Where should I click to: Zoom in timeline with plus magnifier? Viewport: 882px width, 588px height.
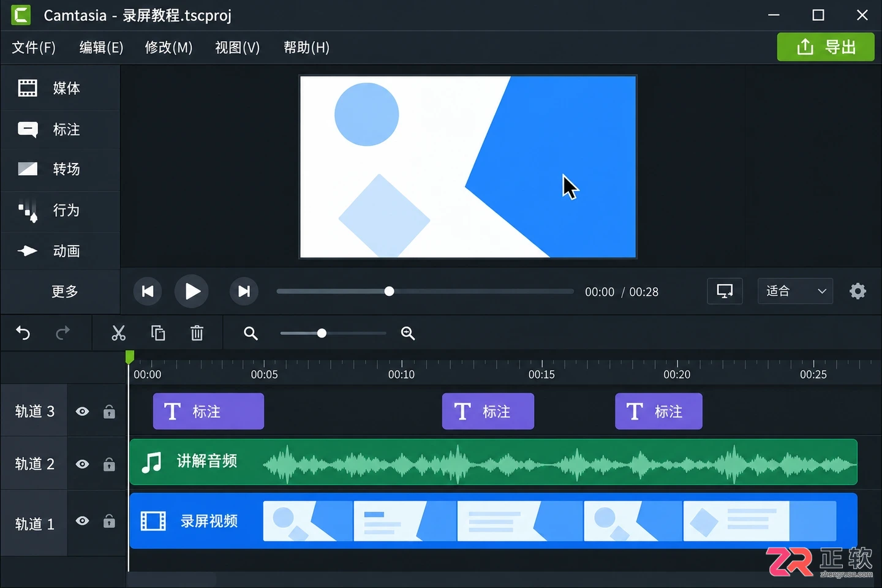408,333
